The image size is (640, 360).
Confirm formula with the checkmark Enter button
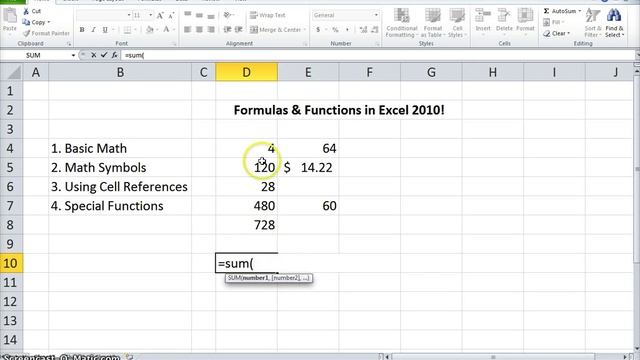pos(104,55)
